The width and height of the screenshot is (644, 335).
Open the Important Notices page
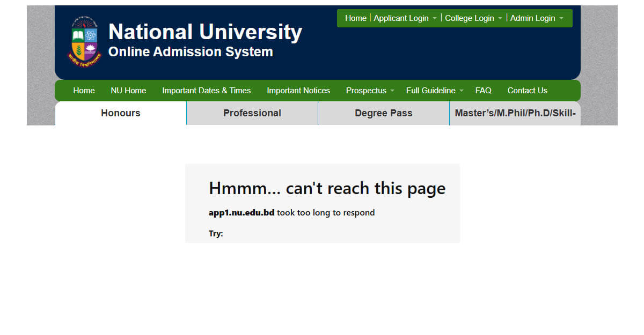[298, 91]
